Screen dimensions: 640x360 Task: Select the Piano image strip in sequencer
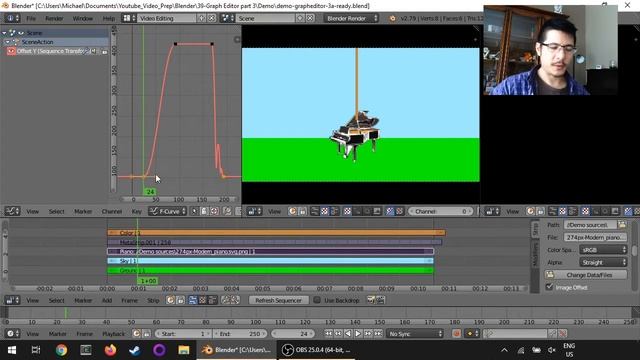[x=270, y=251]
